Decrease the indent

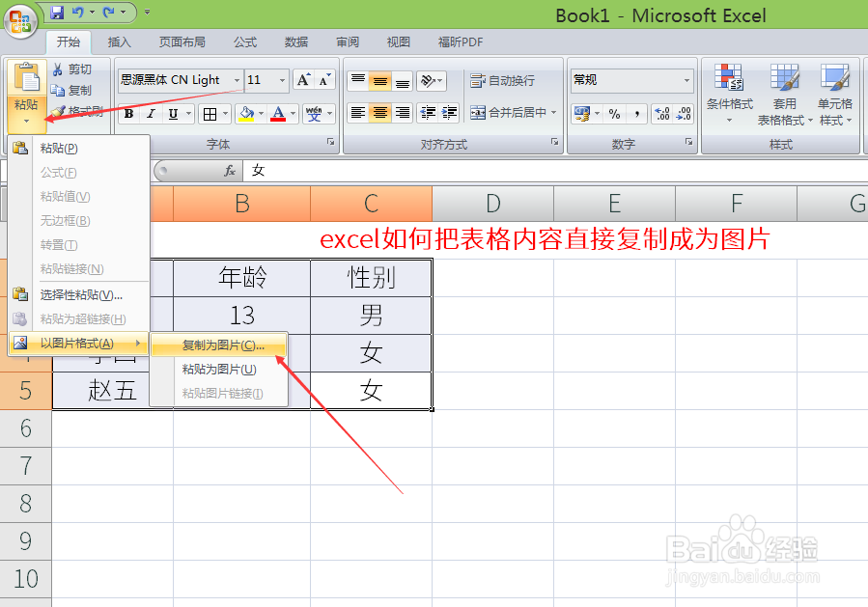[x=428, y=113]
